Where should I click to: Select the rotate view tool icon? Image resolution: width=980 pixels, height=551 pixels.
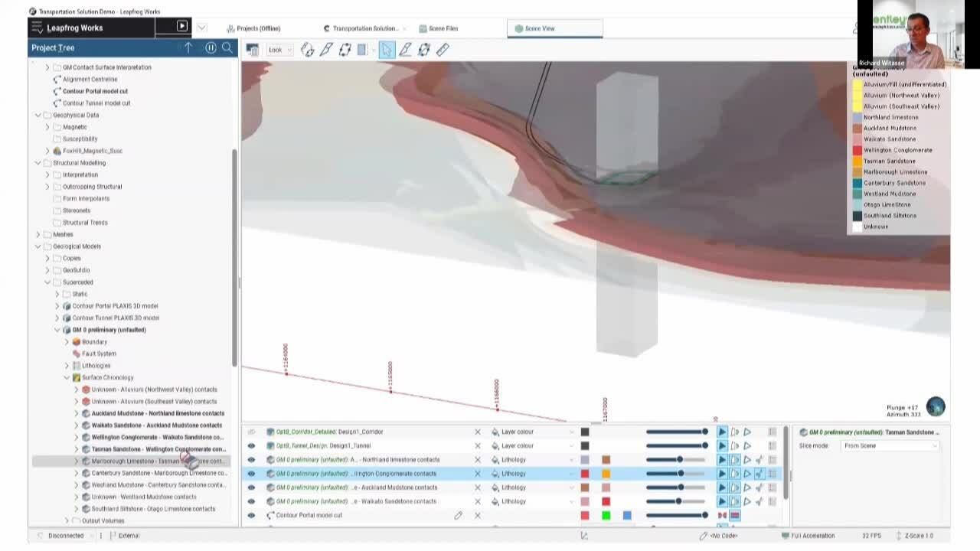[x=307, y=50]
